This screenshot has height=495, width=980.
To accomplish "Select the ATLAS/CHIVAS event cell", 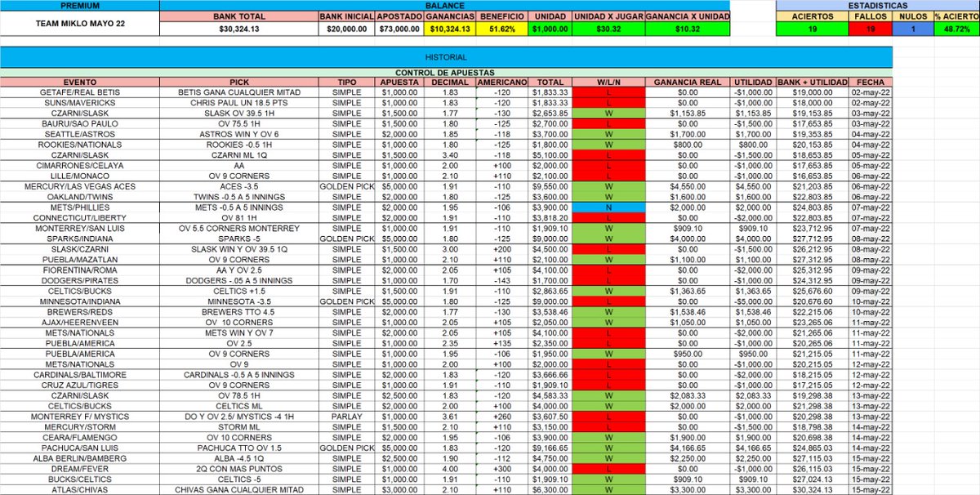I will pyautogui.click(x=79, y=489).
